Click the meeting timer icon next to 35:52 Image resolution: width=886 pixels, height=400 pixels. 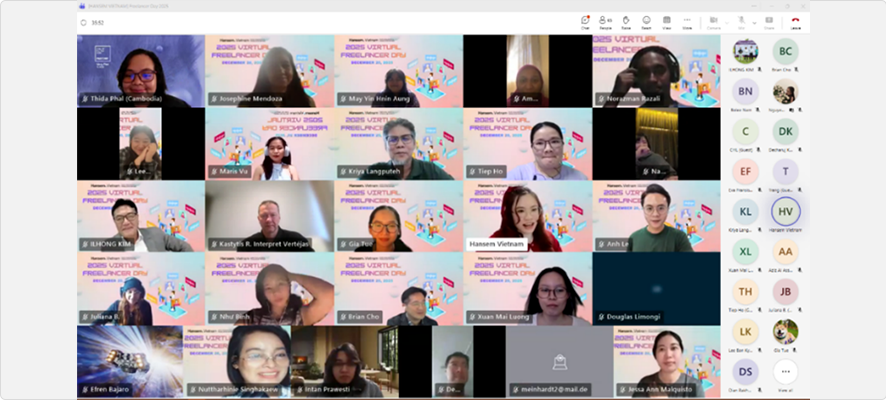point(84,23)
